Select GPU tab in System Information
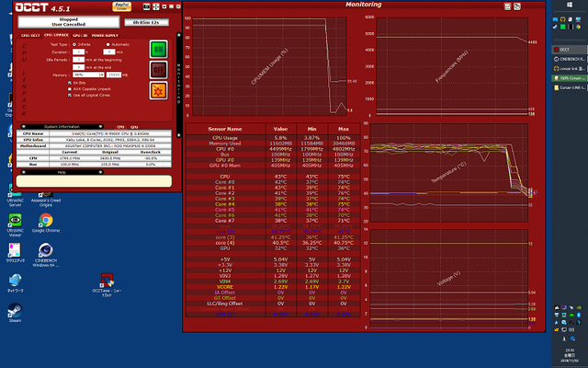The width and height of the screenshot is (588, 368). [134, 127]
